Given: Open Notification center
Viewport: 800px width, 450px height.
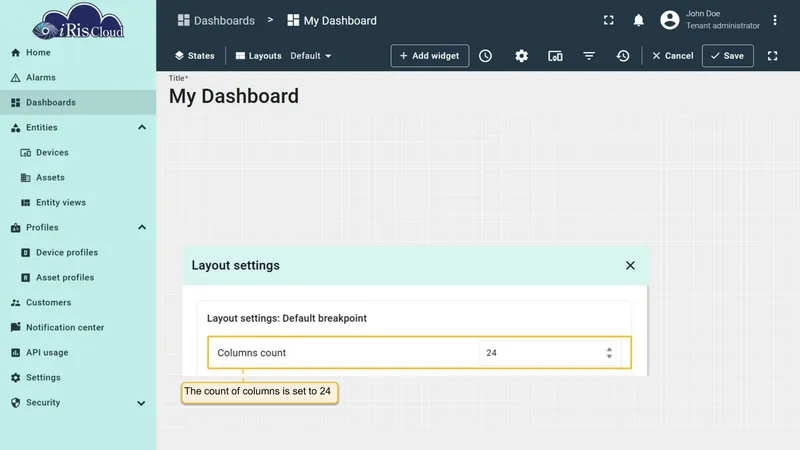Looking at the screenshot, I should 78,328.
